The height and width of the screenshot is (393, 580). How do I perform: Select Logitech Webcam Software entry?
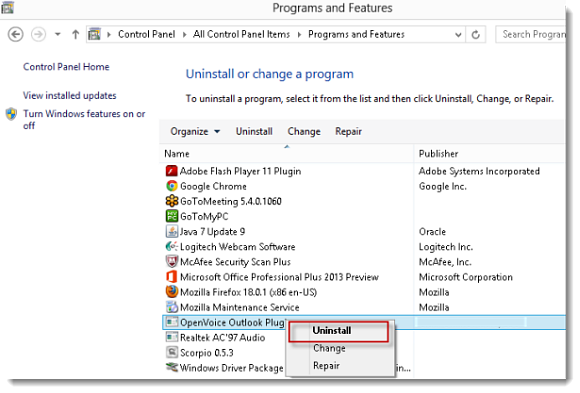click(237, 247)
